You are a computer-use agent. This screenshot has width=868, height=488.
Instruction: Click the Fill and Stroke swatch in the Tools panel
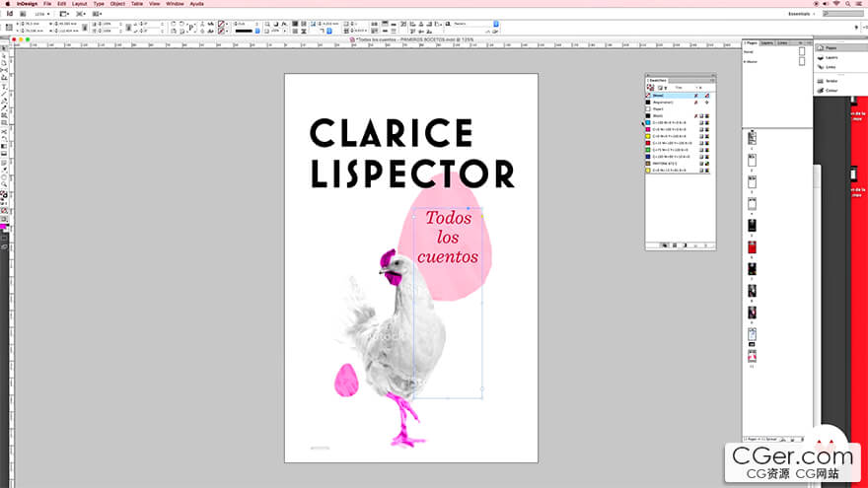point(4,193)
